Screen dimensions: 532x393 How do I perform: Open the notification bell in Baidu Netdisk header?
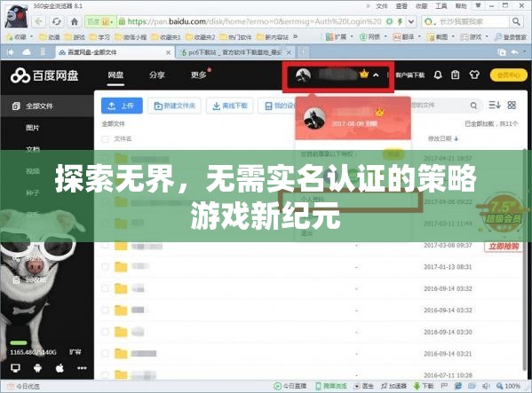438,75
